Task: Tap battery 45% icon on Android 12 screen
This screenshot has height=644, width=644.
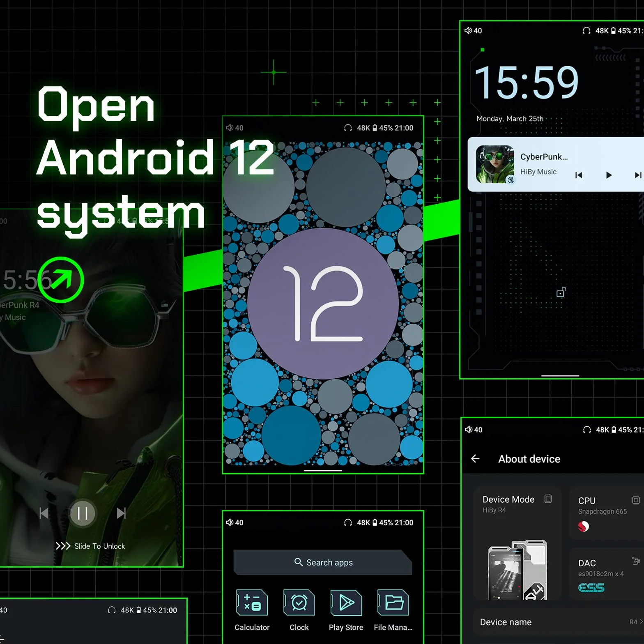Action: click(x=375, y=128)
